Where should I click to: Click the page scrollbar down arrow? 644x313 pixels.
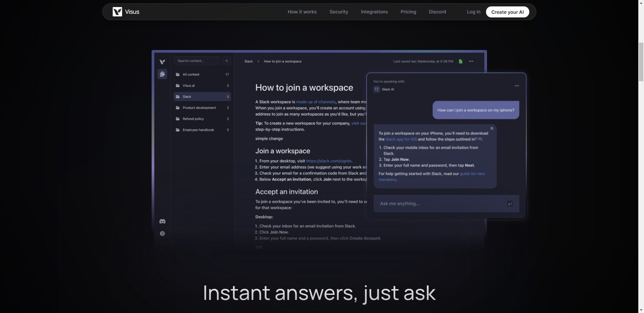[x=641, y=309]
